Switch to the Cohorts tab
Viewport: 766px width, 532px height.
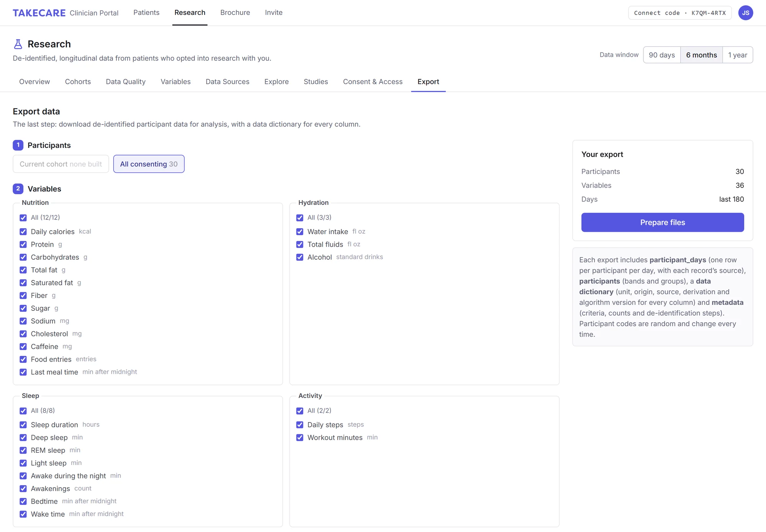tap(78, 82)
